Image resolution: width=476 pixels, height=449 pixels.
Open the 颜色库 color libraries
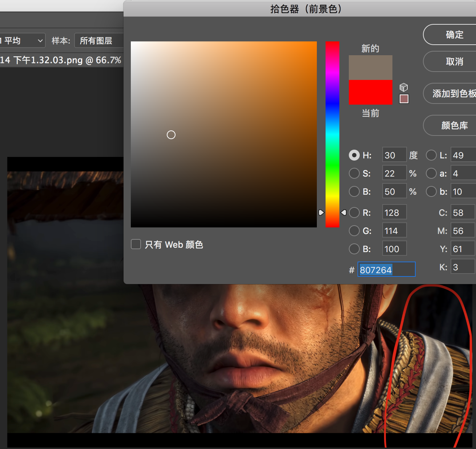pyautogui.click(x=452, y=126)
